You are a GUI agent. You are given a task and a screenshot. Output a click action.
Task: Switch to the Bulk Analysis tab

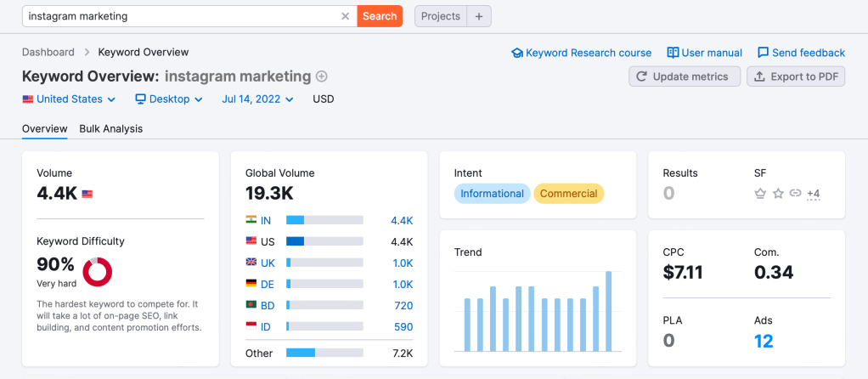point(110,129)
